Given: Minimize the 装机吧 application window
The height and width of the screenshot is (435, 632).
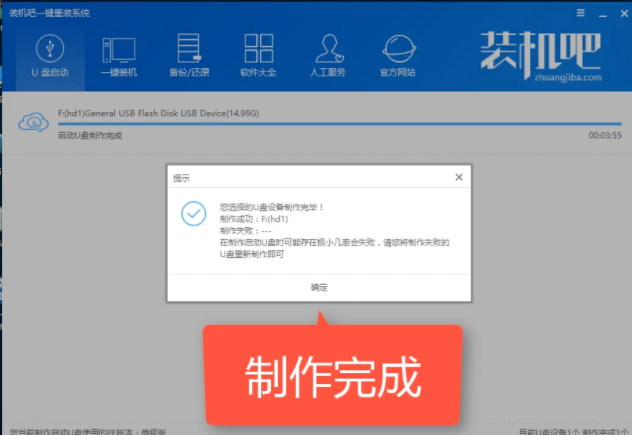Looking at the screenshot, I should (x=599, y=13).
